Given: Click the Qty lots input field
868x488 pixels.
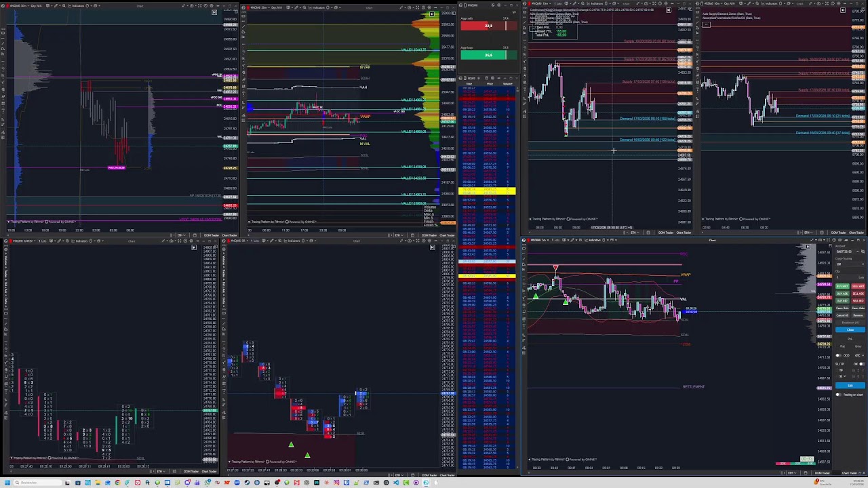Looking at the screenshot, I should pos(850,277).
